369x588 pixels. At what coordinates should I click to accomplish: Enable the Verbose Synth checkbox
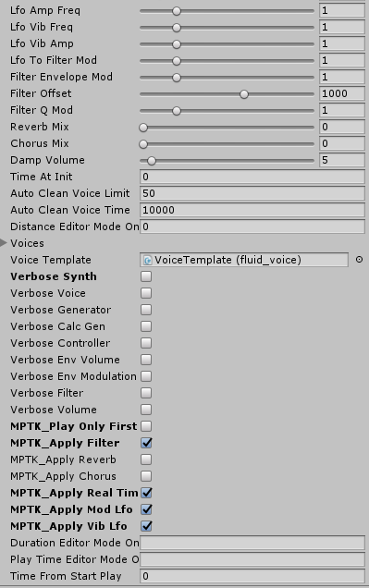coord(146,276)
